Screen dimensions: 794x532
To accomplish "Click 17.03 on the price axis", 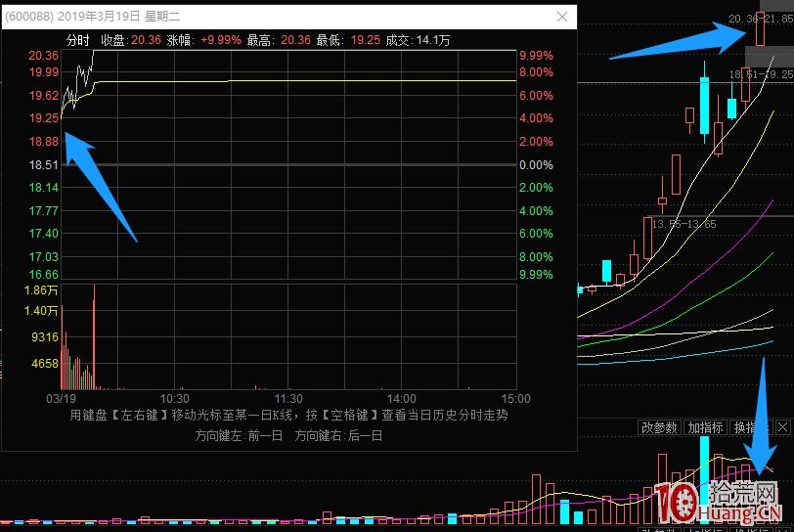I will coord(44,257).
